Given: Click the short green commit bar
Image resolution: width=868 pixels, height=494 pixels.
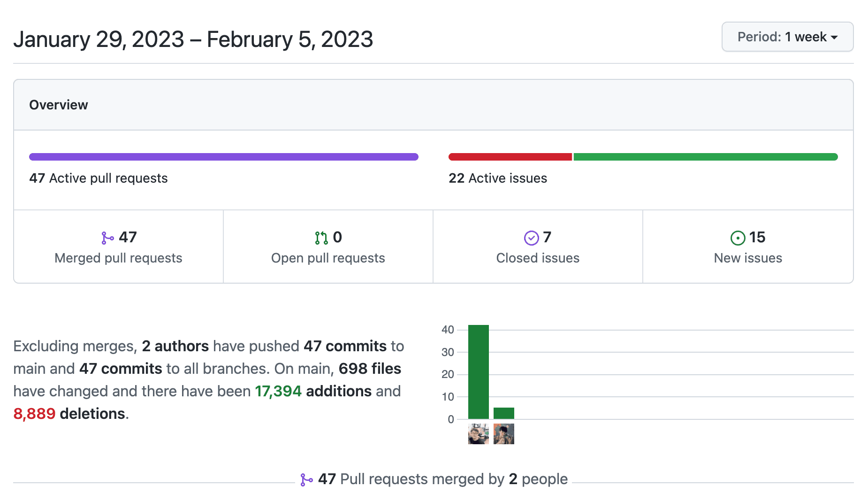Looking at the screenshot, I should (x=503, y=413).
